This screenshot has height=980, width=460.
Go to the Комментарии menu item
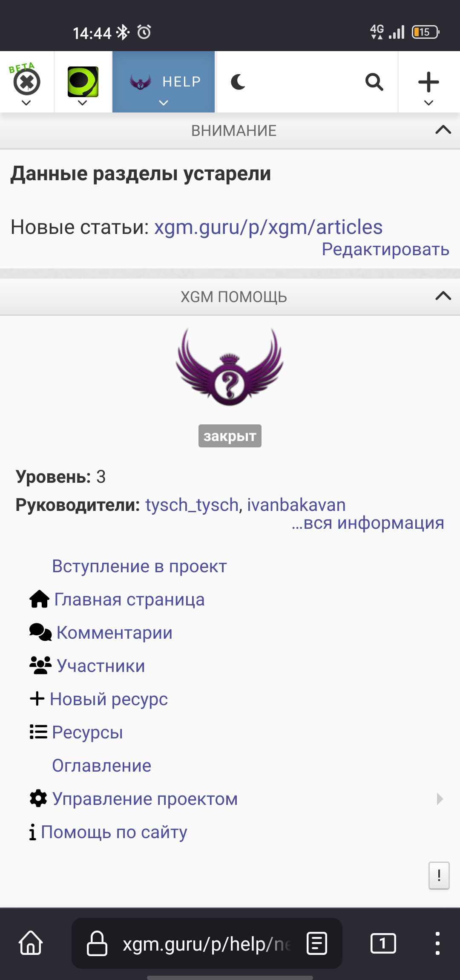point(101,633)
